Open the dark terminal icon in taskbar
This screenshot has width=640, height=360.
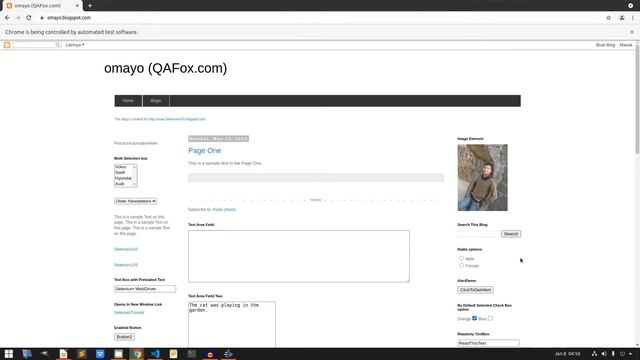click(x=192, y=354)
